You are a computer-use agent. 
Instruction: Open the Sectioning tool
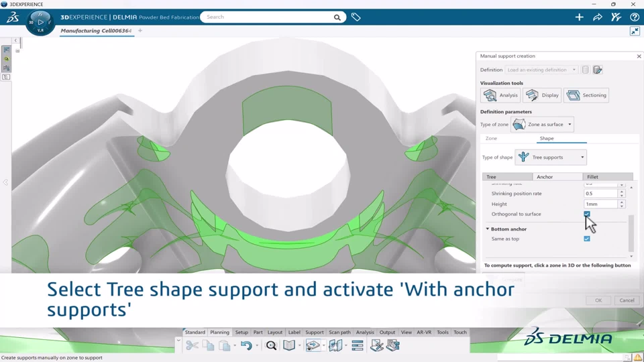pos(586,95)
